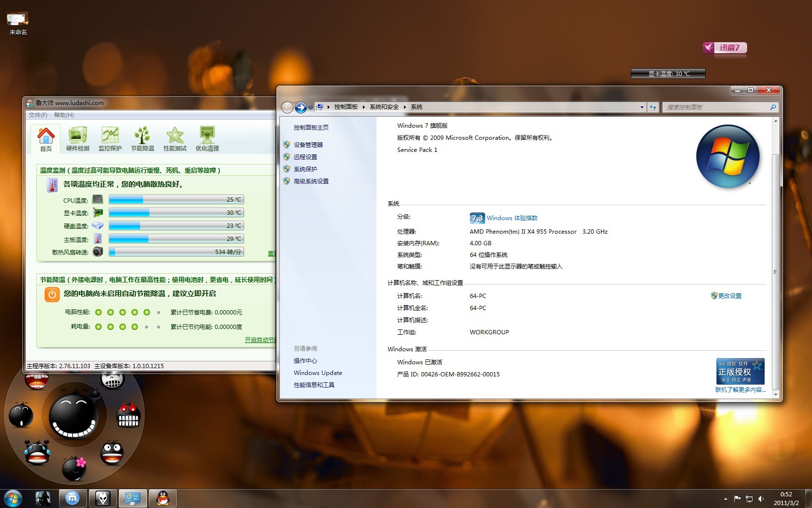Click the refresh button beside address bar
The height and width of the screenshot is (508, 812).
653,107
